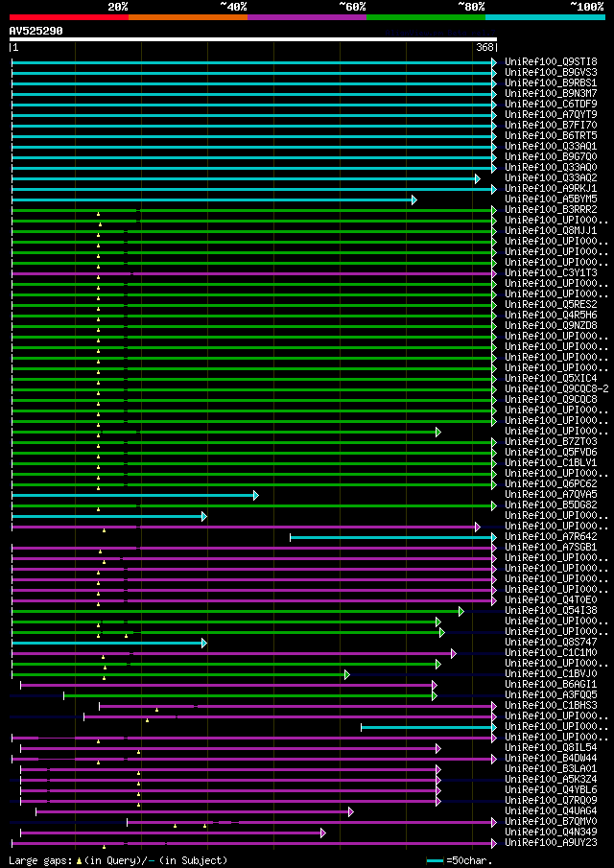Select the UniRef100_B7QMV0 label
Image resolution: width=614 pixels, height=868 pixels.
click(x=551, y=822)
